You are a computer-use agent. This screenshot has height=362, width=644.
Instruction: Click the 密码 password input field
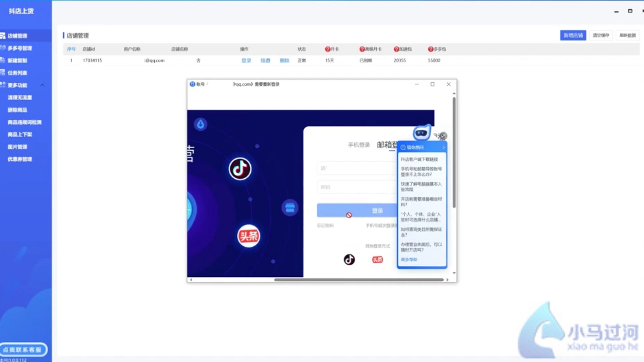tap(356, 187)
